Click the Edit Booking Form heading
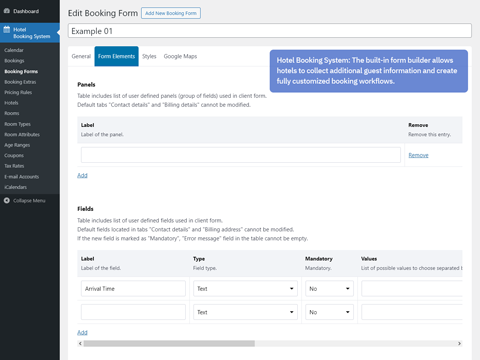Image resolution: width=480 pixels, height=360 pixels. point(103,13)
